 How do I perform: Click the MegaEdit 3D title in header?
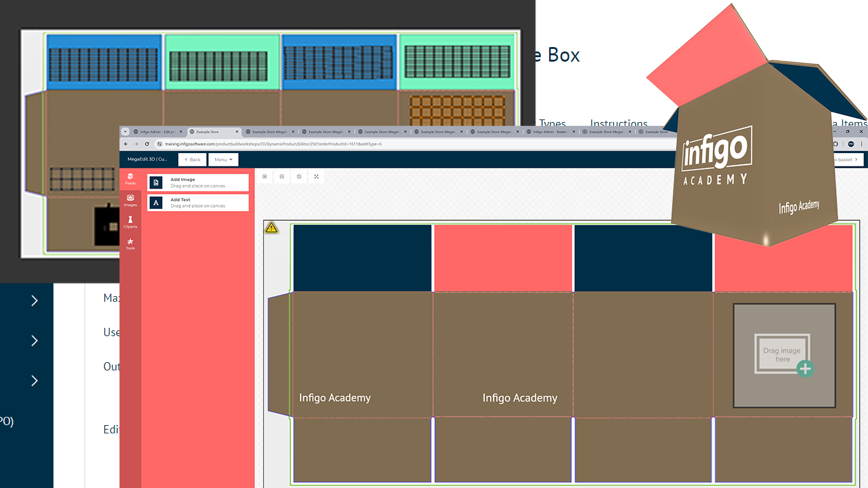[x=147, y=159]
